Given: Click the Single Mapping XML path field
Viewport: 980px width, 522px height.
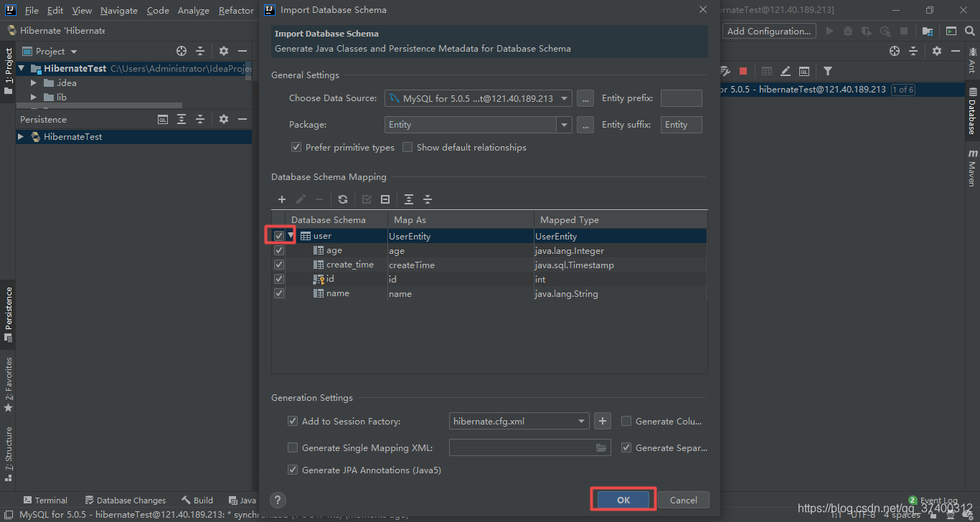Looking at the screenshot, I should pos(529,447).
